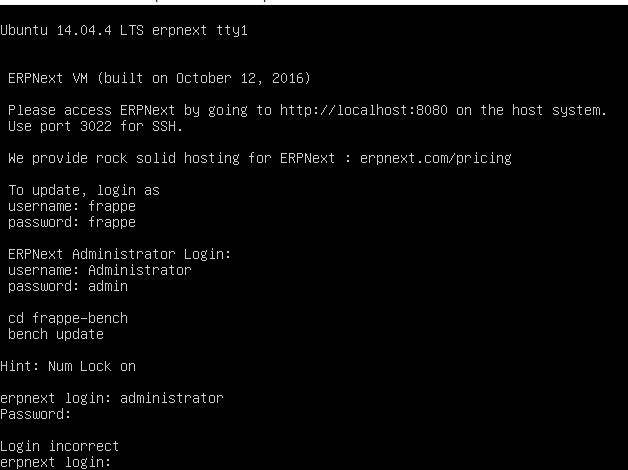Screen dimensions: 628x470
Task: Click the 'cd frappe-bench' command text
Action: 68,318
